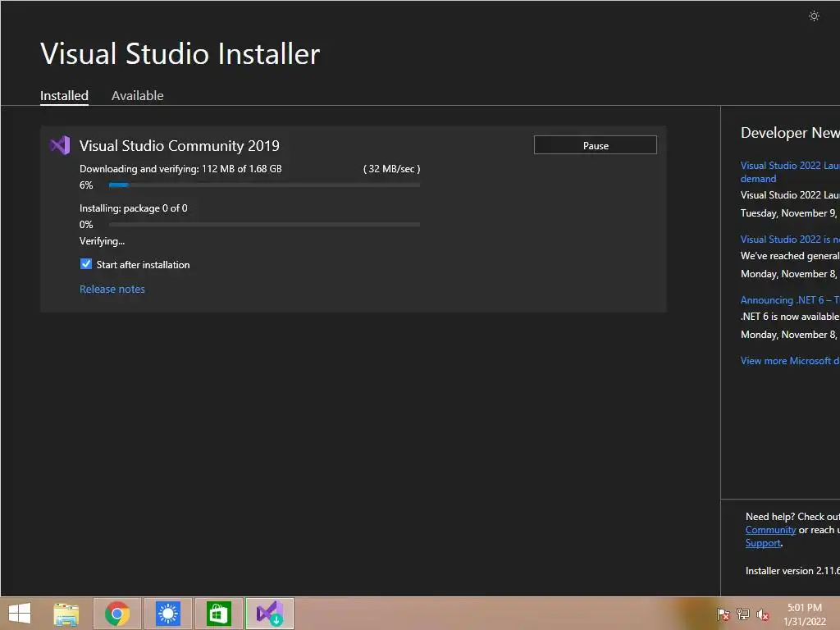Open the blue sun app in taskbar
The height and width of the screenshot is (630, 840).
point(167,614)
